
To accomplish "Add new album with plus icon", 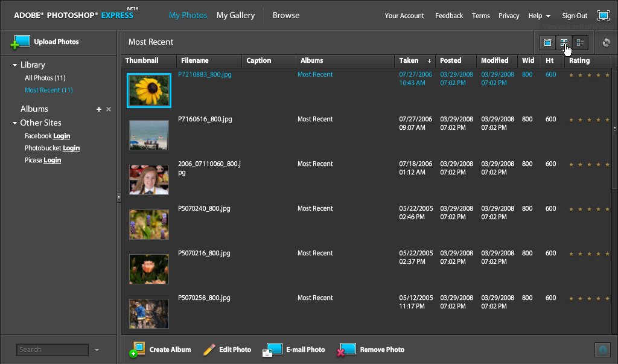I will point(99,109).
